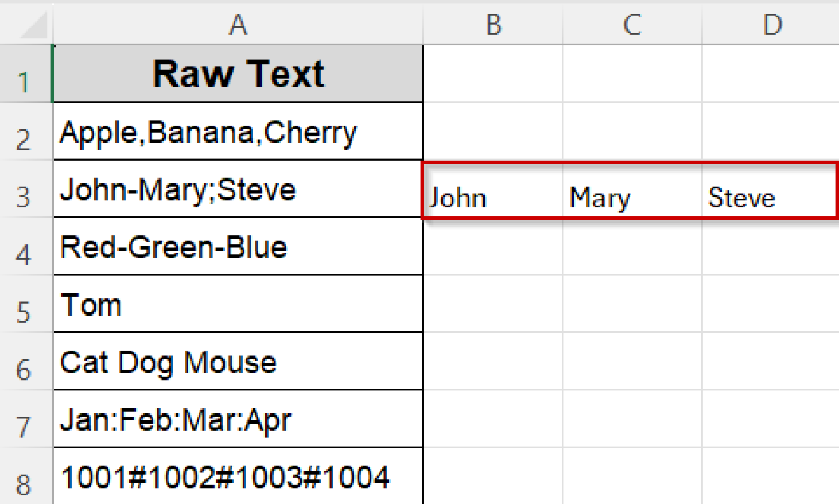Select column header B
The height and width of the screenshot is (504, 839).
click(492, 23)
